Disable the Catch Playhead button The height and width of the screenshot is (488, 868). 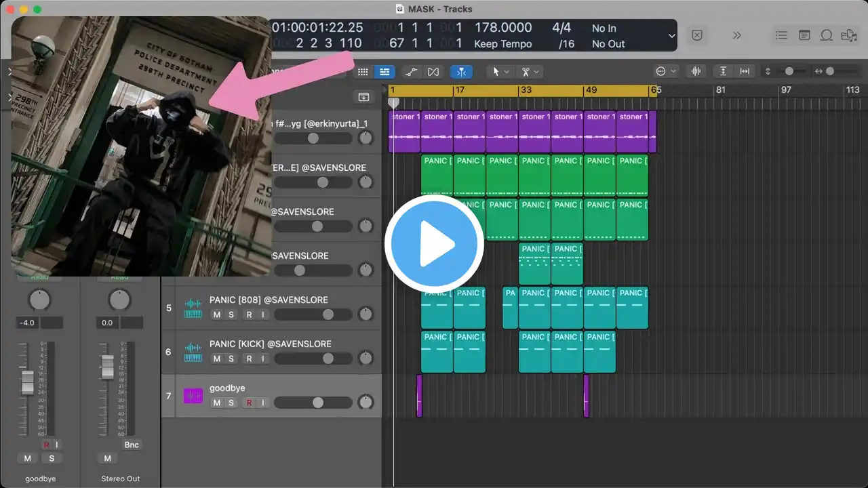click(x=461, y=72)
